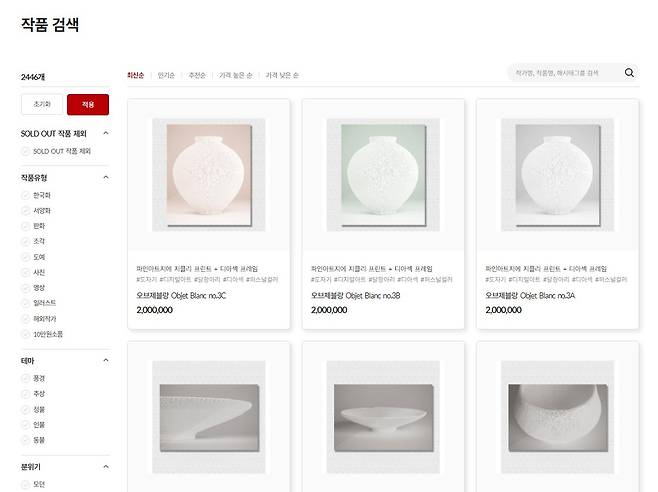Reset filters with the 초기화 button

click(x=42, y=104)
